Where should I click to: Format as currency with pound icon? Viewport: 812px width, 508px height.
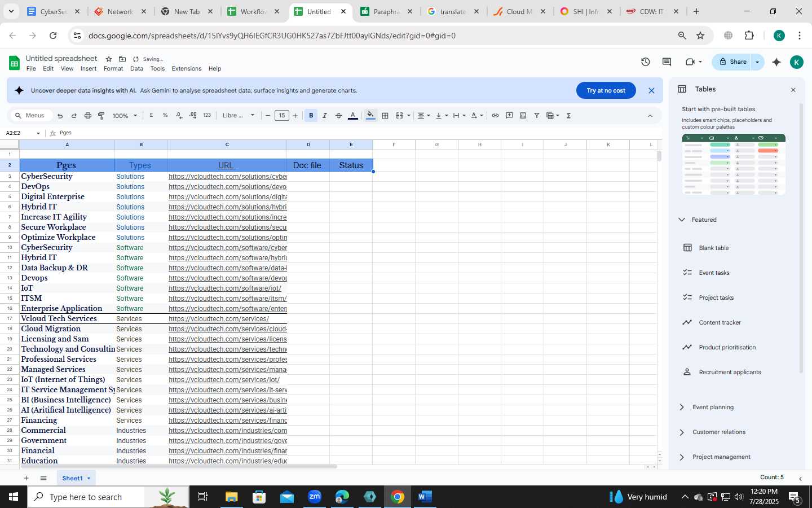(x=151, y=115)
